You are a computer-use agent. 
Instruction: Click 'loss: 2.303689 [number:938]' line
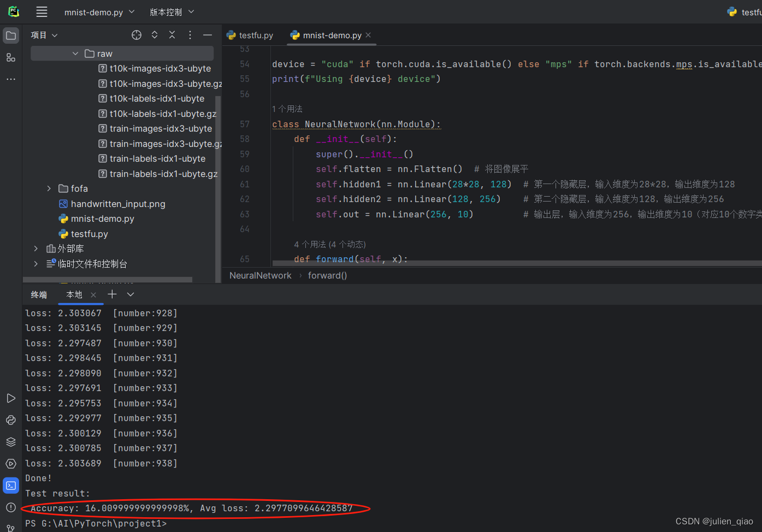coord(102,463)
